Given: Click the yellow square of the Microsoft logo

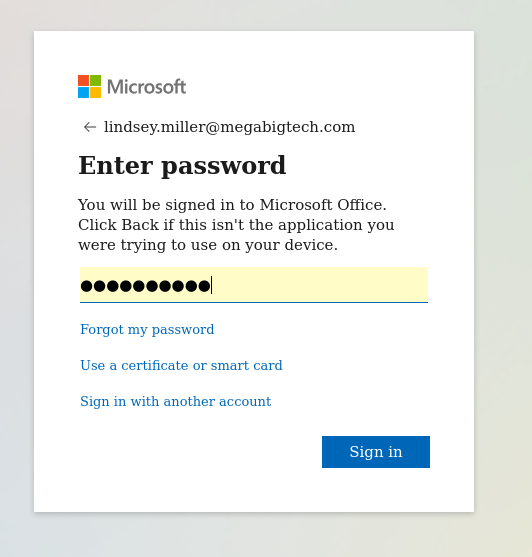Looking at the screenshot, I should tap(96, 92).
